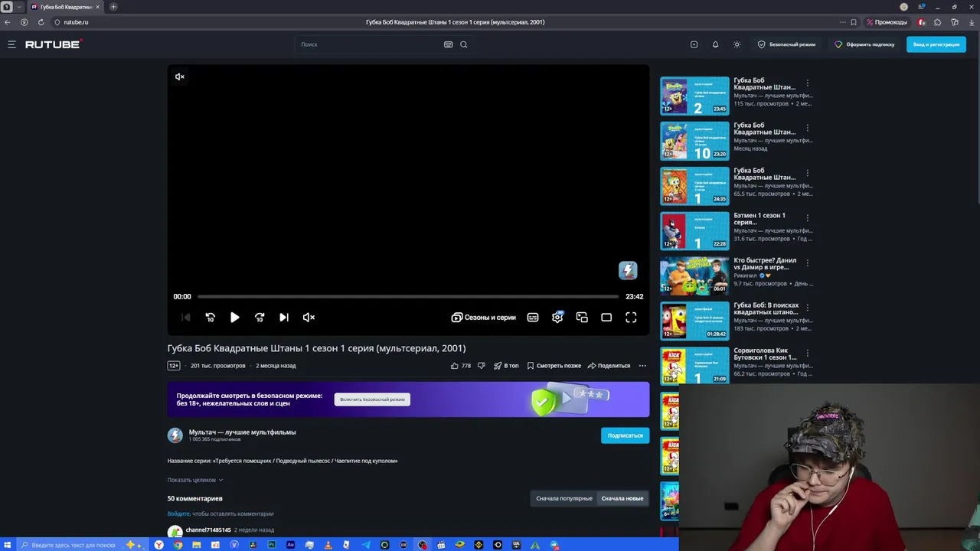
Task: Open the options menu for the Кто быстрее? video
Action: coord(807,263)
